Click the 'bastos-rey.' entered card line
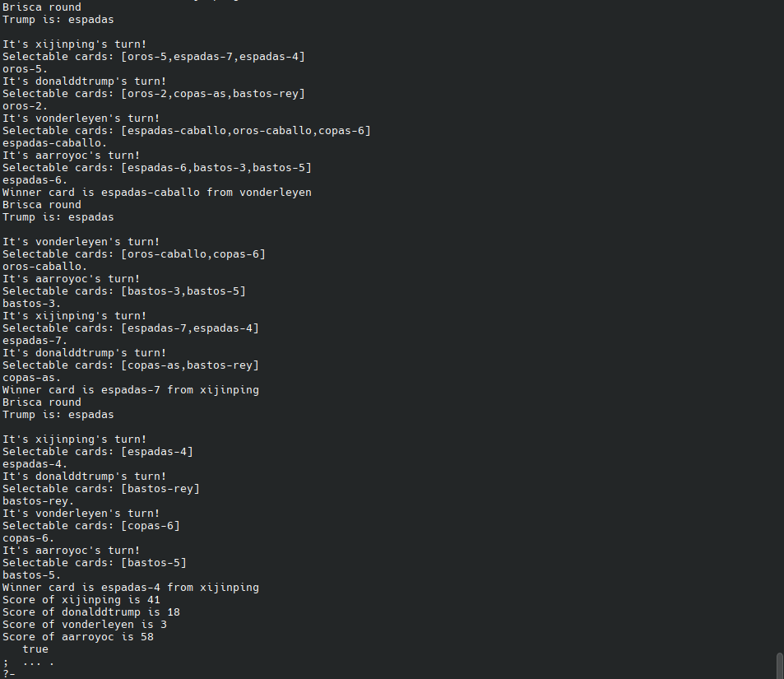This screenshot has width=784, height=679. (x=38, y=501)
